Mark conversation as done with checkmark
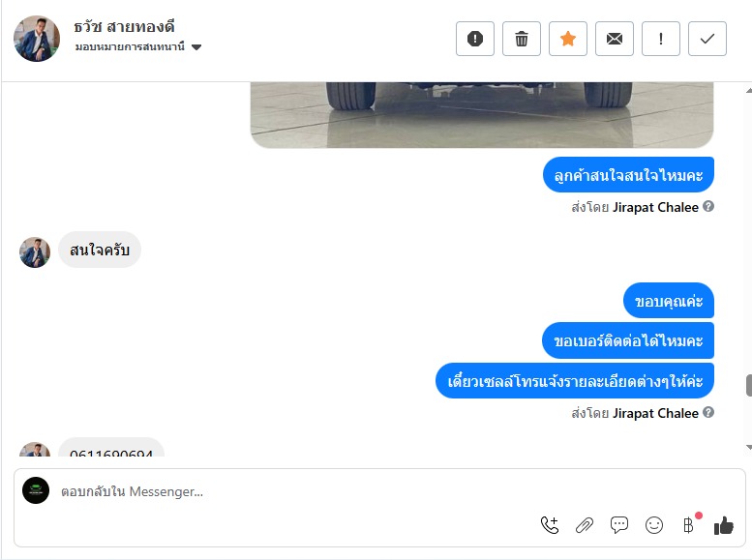752x560 pixels. pyautogui.click(x=707, y=39)
